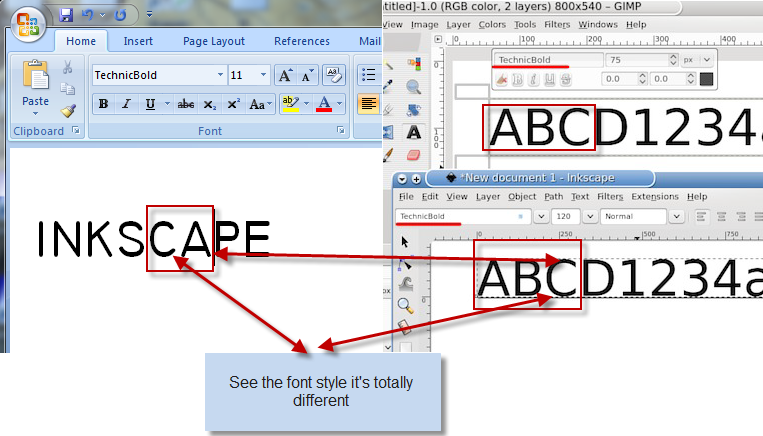Select the Format Painter brush icon
763x436 pixels.
(67, 111)
